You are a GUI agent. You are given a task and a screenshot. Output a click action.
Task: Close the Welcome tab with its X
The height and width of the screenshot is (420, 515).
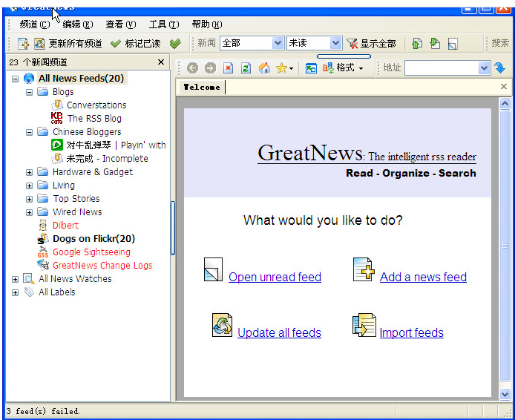(504, 86)
